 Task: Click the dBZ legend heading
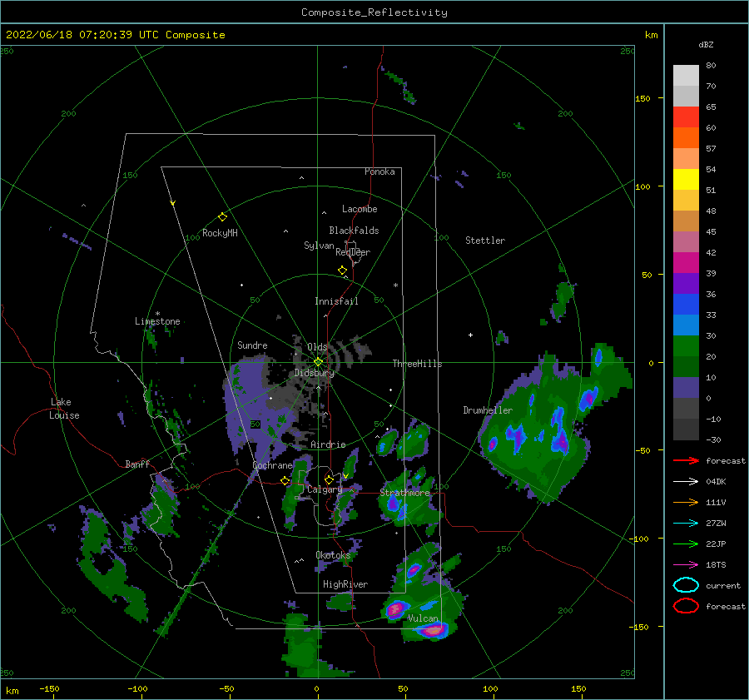706,44
